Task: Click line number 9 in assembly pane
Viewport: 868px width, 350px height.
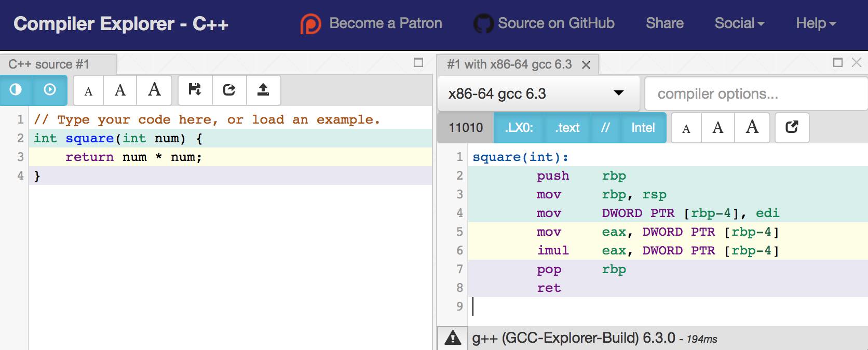Action: (x=459, y=306)
